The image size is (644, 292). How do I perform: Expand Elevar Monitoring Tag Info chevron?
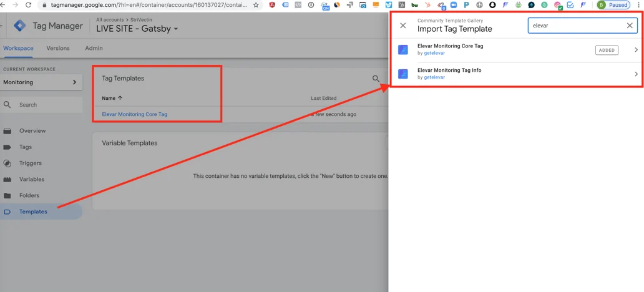(x=636, y=74)
